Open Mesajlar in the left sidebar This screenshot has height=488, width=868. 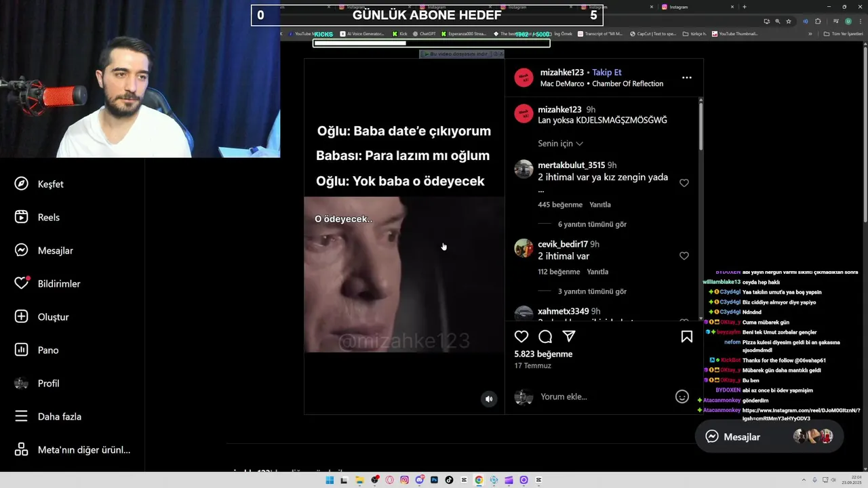tap(44, 251)
